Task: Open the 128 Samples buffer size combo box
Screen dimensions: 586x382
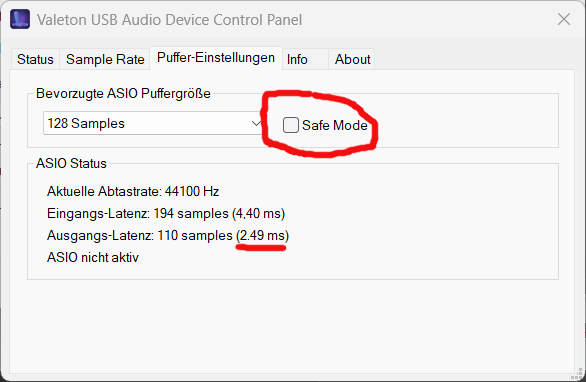Action: [x=153, y=123]
